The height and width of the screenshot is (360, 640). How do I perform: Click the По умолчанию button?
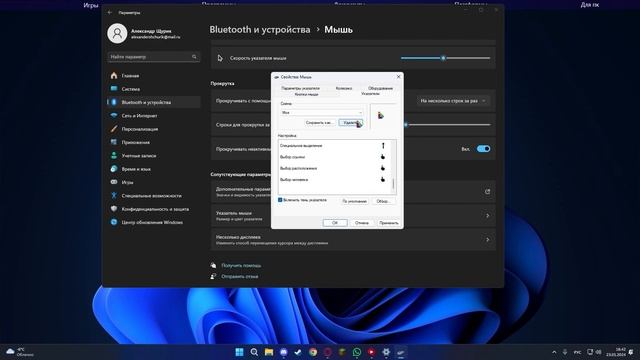click(x=354, y=201)
